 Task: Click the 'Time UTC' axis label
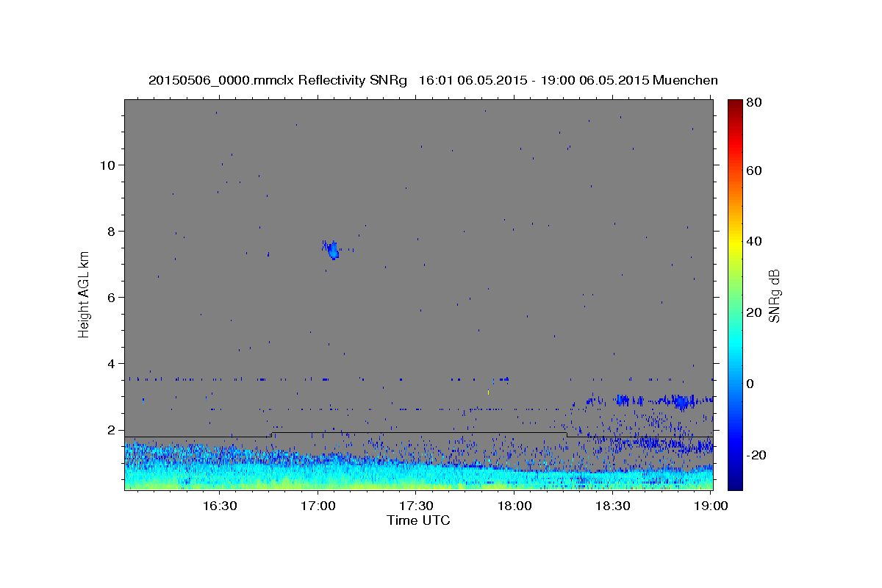point(418,520)
